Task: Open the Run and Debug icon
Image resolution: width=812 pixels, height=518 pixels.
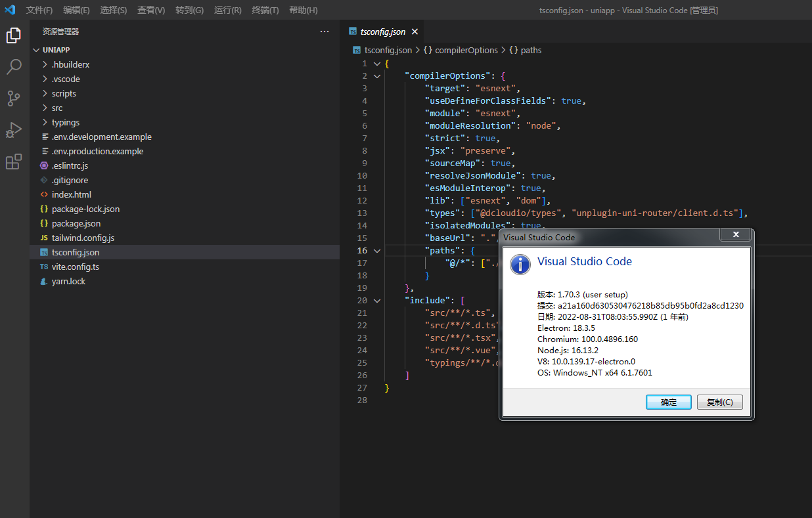Action: pyautogui.click(x=14, y=130)
